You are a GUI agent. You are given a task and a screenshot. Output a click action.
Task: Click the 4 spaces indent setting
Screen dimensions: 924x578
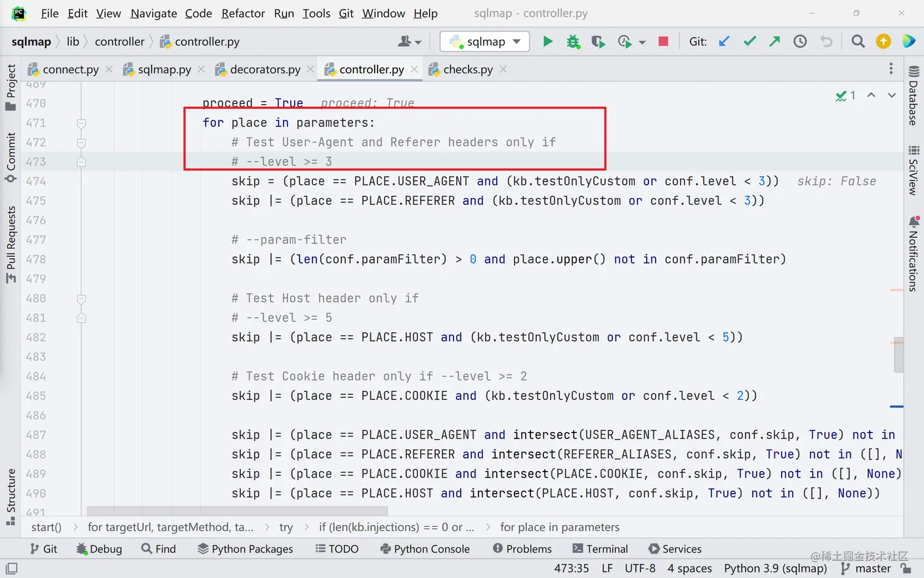coord(689,568)
